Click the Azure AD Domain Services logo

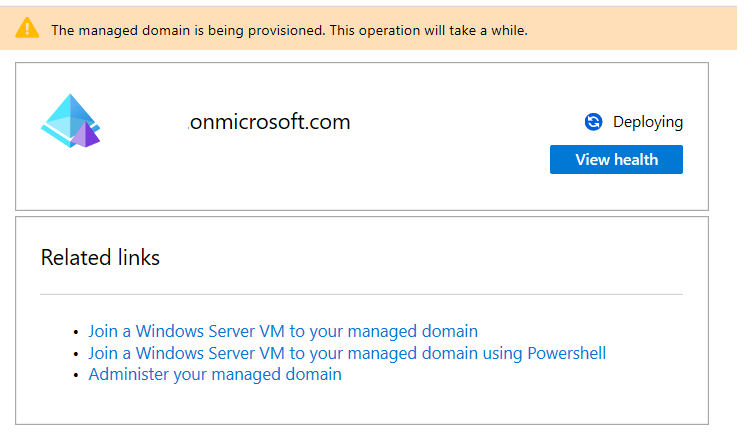[x=70, y=121]
